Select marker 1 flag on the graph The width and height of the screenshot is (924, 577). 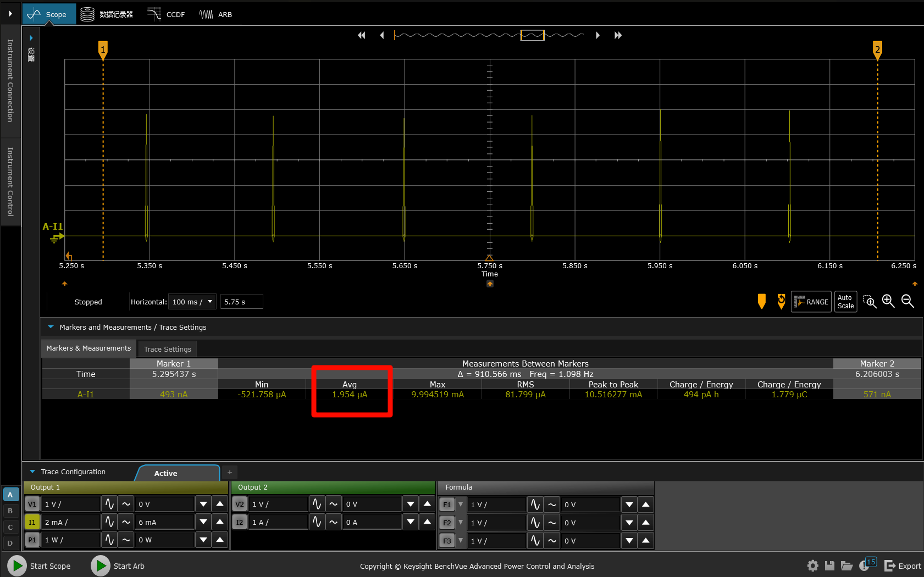103,49
